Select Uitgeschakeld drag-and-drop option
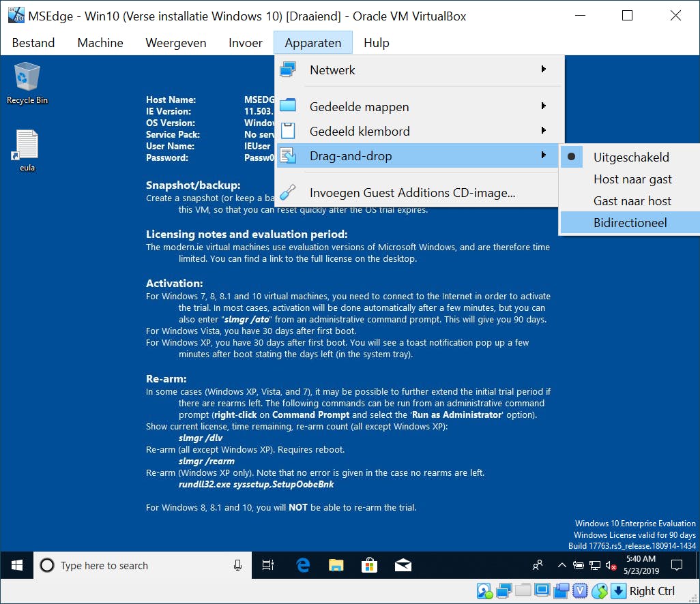Image resolution: width=700 pixels, height=604 pixels. click(x=631, y=157)
